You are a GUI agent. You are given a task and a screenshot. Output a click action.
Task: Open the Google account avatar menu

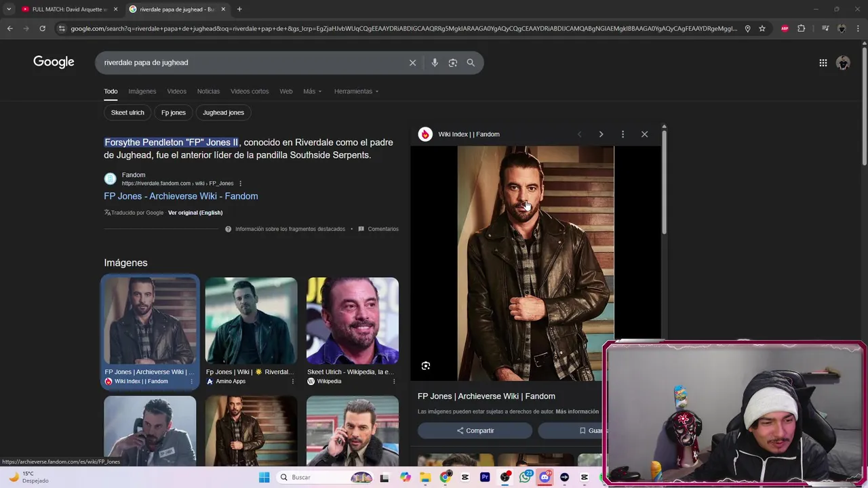click(x=843, y=62)
